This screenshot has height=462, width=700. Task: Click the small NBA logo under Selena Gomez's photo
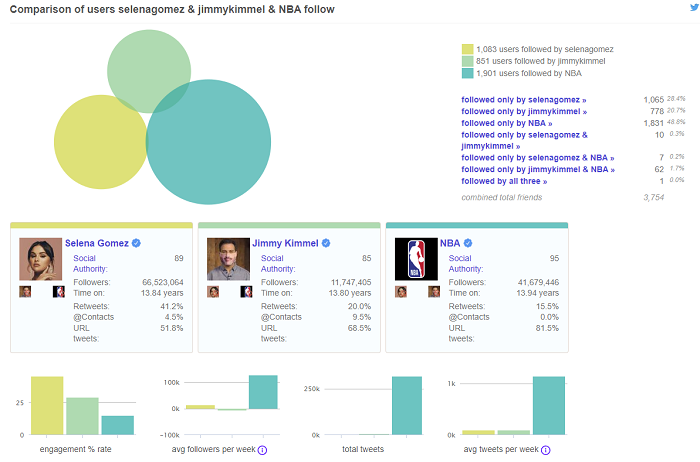58,292
